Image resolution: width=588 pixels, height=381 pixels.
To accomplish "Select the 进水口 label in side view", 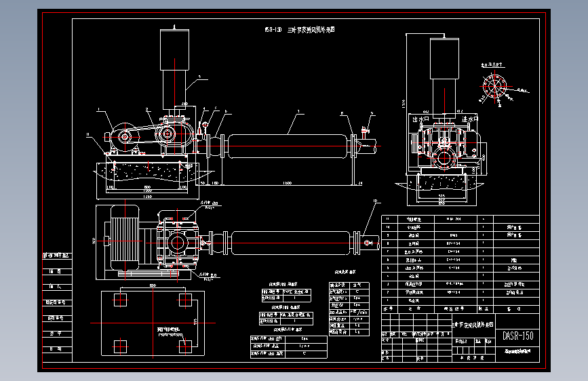I will point(470,119).
